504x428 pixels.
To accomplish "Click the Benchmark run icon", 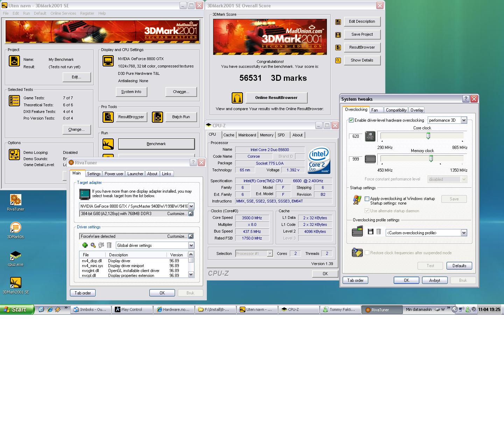I will point(108,144).
